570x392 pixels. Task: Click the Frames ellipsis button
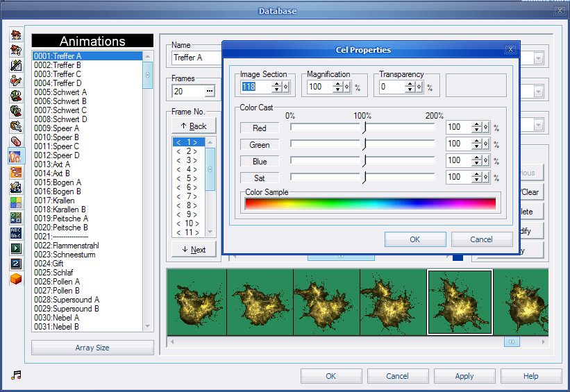click(x=209, y=92)
